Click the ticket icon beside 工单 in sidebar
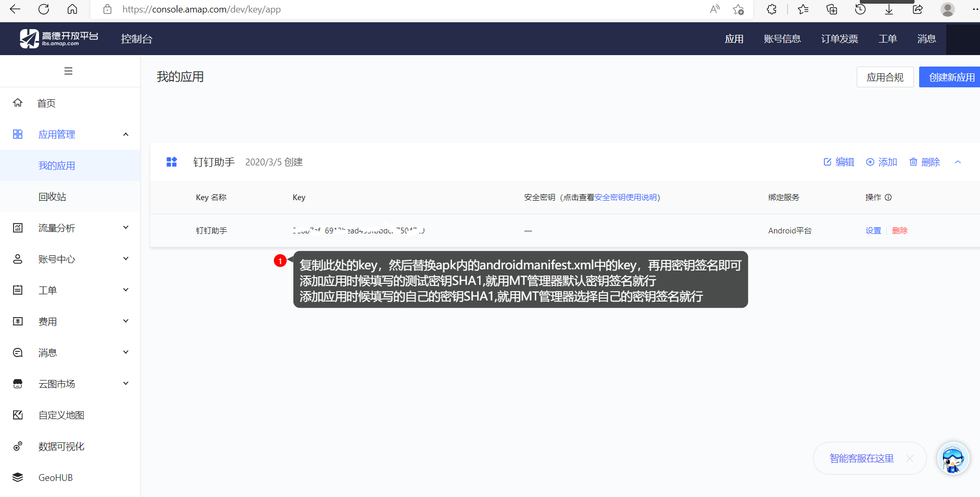The image size is (980, 497). click(x=18, y=290)
